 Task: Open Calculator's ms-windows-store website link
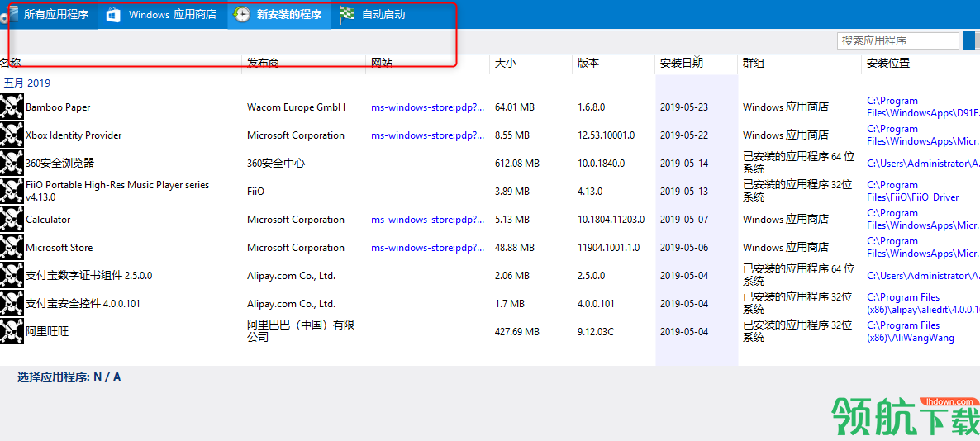pyautogui.click(x=427, y=220)
